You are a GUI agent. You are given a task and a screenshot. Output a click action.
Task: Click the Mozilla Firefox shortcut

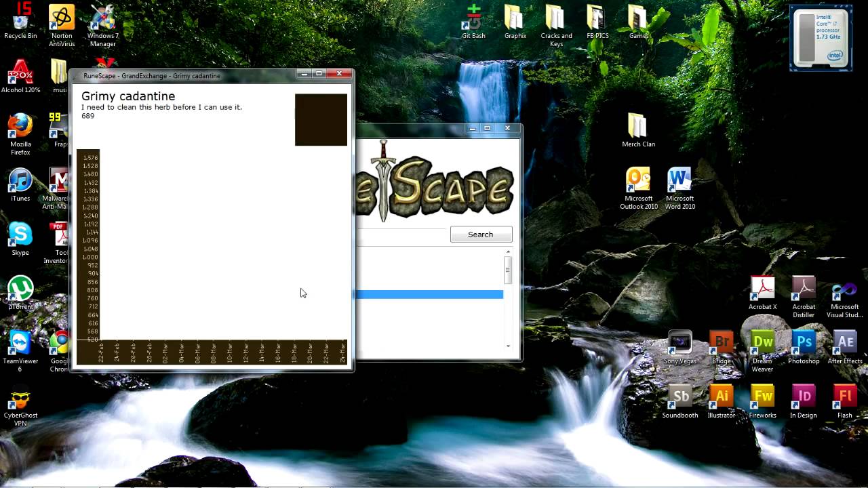20,134
